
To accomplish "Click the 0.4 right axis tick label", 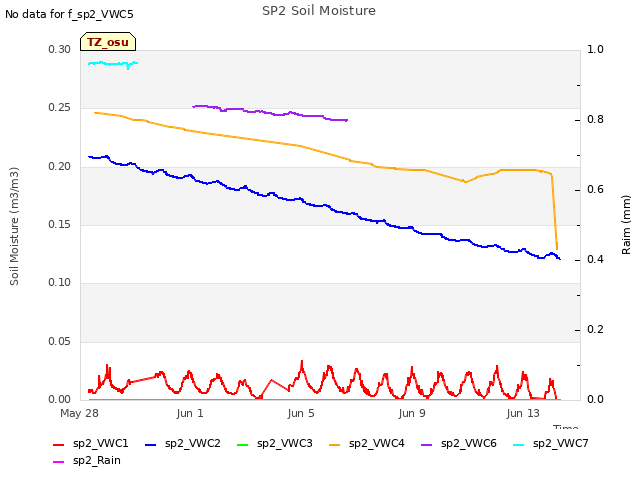I will (x=595, y=259).
